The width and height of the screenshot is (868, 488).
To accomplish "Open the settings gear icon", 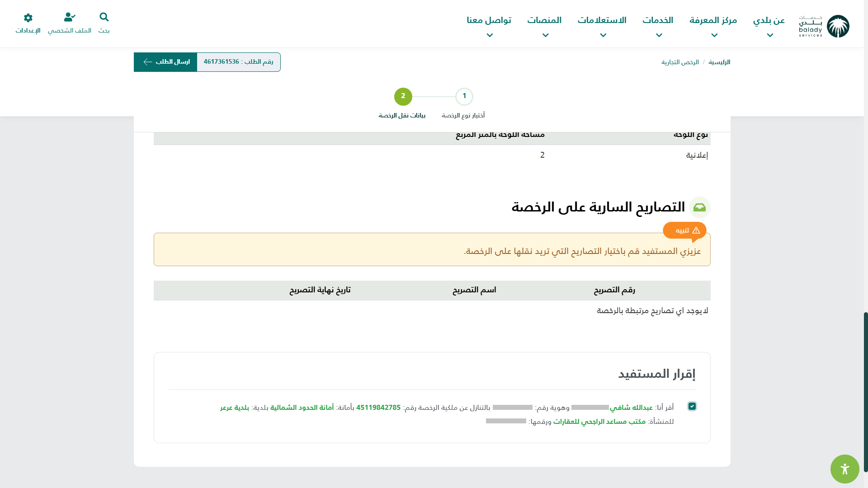I will click(x=28, y=18).
